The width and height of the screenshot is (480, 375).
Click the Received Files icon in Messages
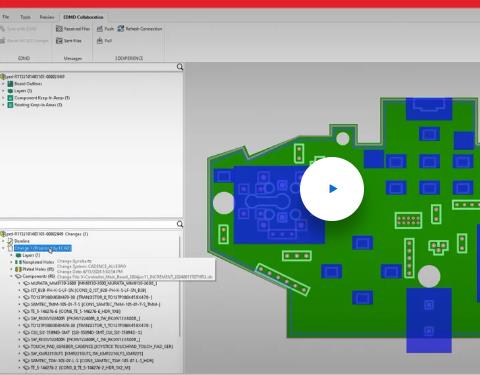(59, 29)
